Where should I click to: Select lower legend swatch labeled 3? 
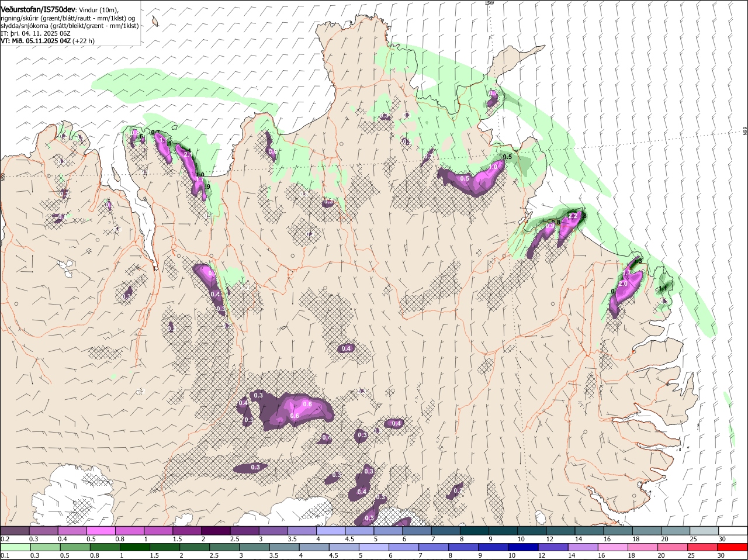[x=254, y=547]
